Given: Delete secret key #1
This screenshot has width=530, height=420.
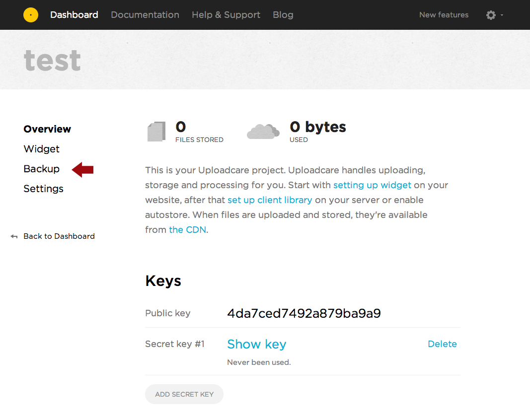Looking at the screenshot, I should [442, 344].
